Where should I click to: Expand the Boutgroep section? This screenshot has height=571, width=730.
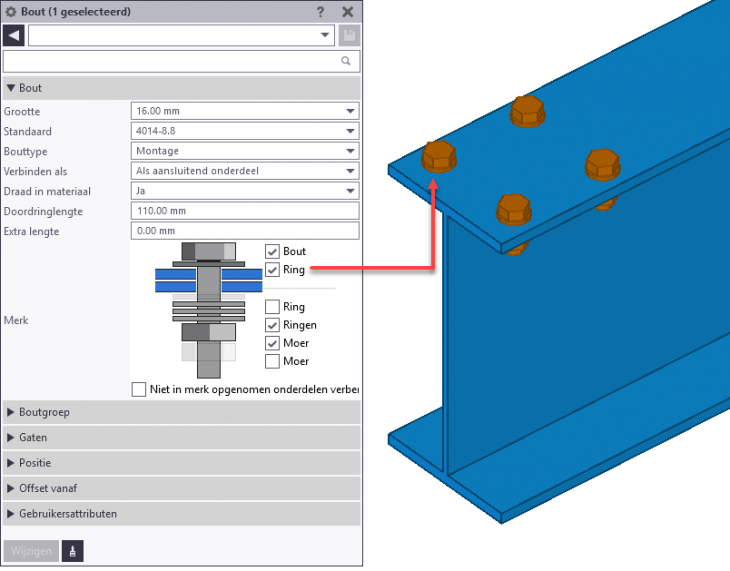pyautogui.click(x=182, y=412)
